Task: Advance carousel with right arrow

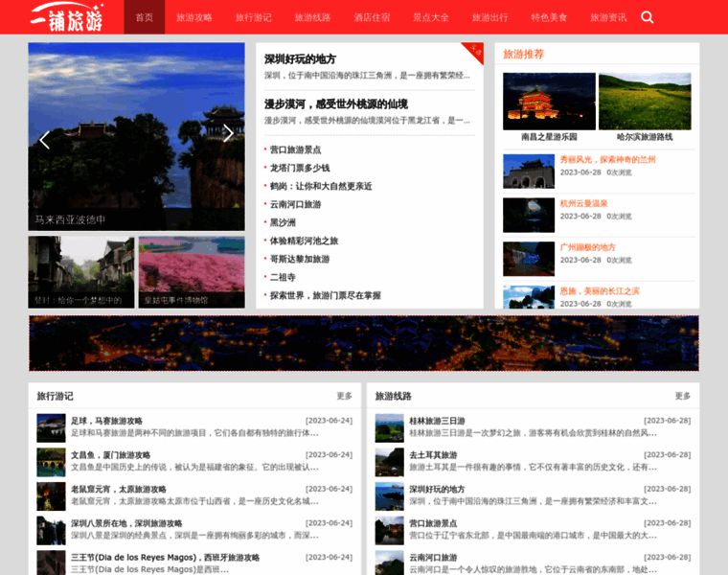Action: (x=228, y=133)
